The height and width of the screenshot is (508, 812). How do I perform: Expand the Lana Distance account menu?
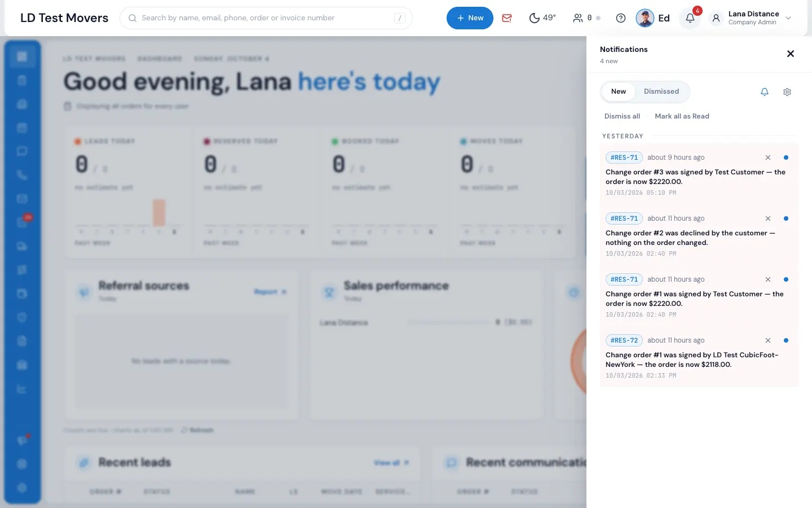pos(751,18)
